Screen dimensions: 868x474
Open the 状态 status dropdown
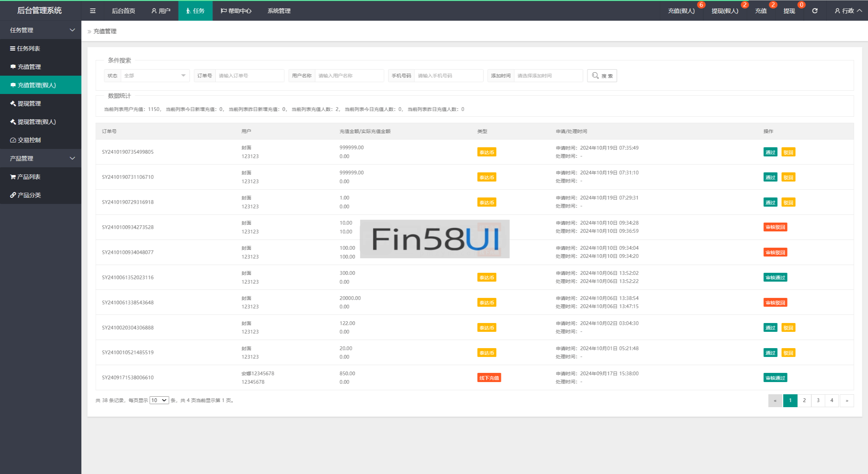pyautogui.click(x=154, y=76)
